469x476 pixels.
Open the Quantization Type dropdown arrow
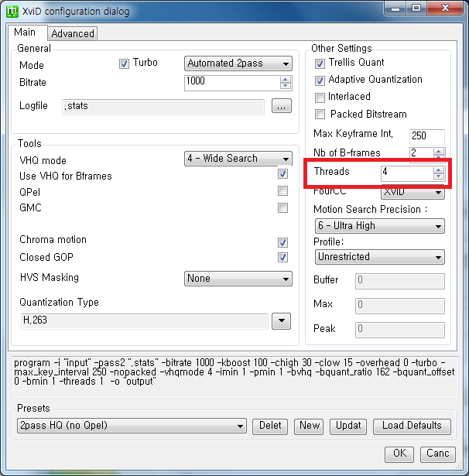282,321
